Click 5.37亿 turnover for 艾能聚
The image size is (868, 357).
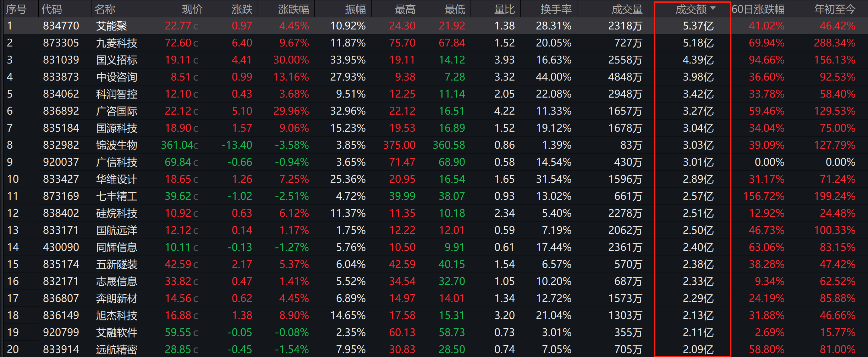[698, 26]
